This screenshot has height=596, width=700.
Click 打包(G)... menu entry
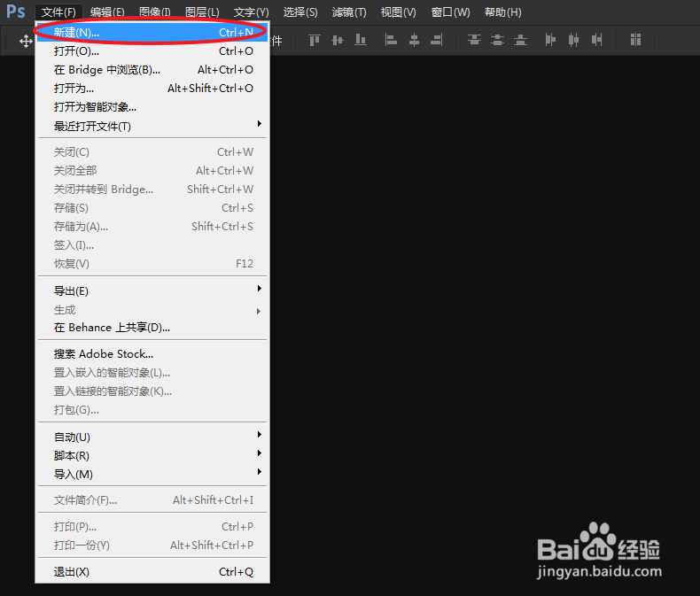152,409
